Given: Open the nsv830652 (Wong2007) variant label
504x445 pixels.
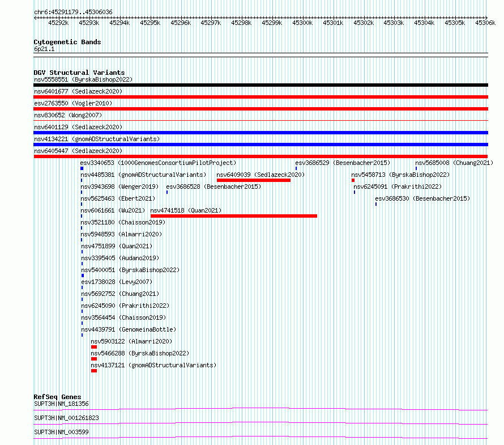Looking at the screenshot, I should point(68,115).
